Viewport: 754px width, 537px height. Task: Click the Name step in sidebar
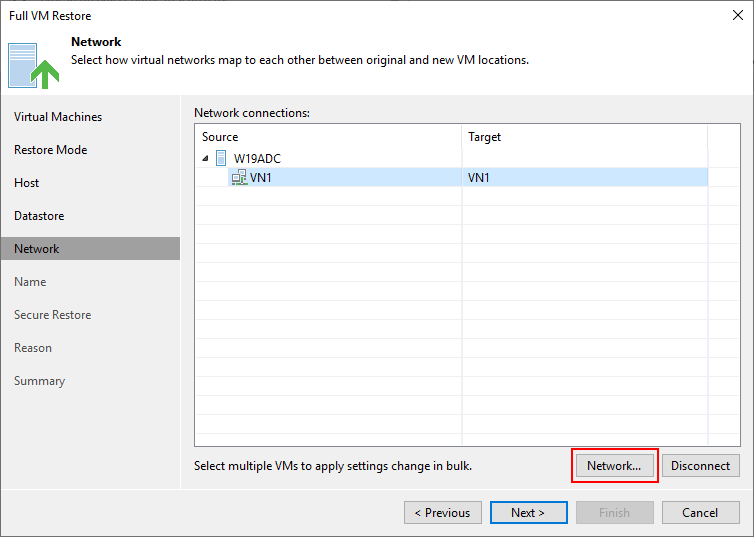click(30, 282)
